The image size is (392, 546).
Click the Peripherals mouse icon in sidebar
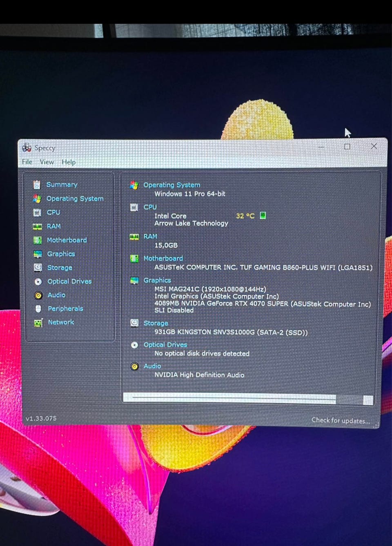tap(38, 309)
